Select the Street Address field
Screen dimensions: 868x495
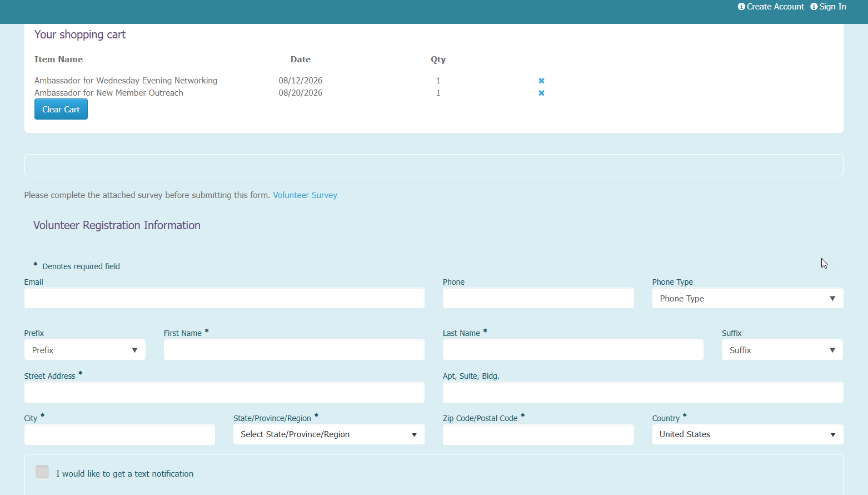225,392
